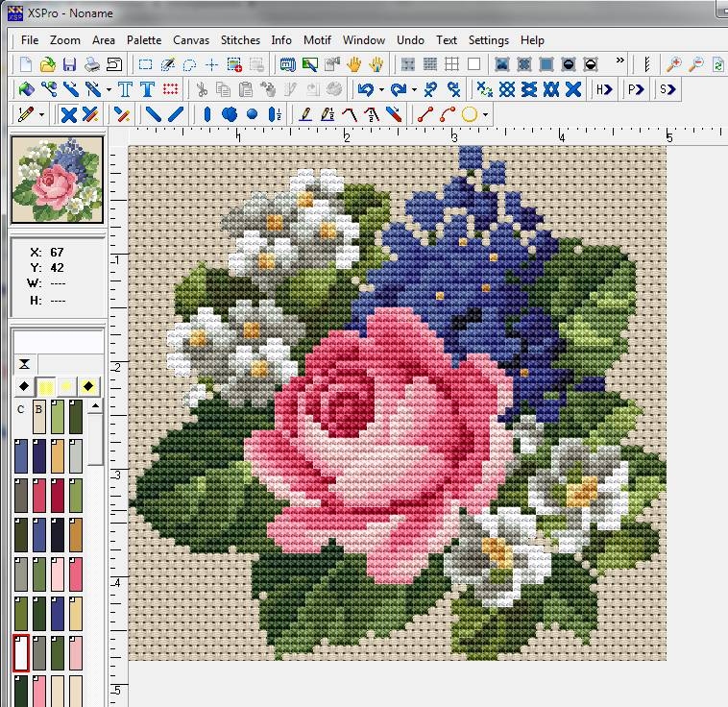Click the zoom in magnifier icon

[674, 64]
